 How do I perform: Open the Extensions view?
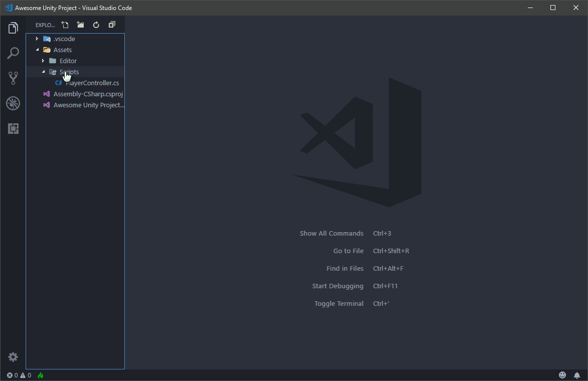pyautogui.click(x=13, y=128)
